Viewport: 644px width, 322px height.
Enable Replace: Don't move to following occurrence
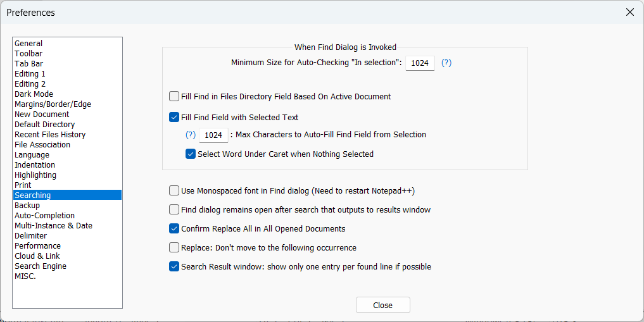174,247
